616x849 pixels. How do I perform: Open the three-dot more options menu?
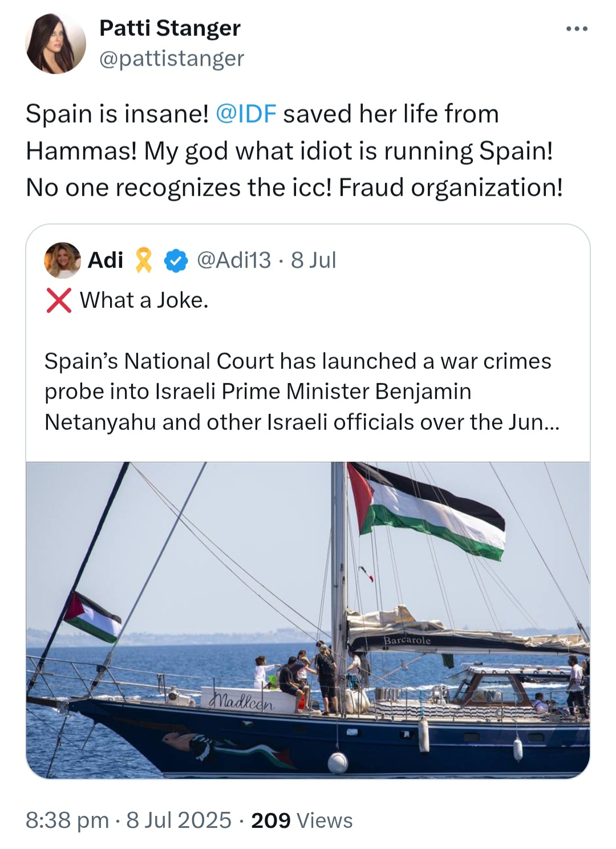tap(577, 29)
